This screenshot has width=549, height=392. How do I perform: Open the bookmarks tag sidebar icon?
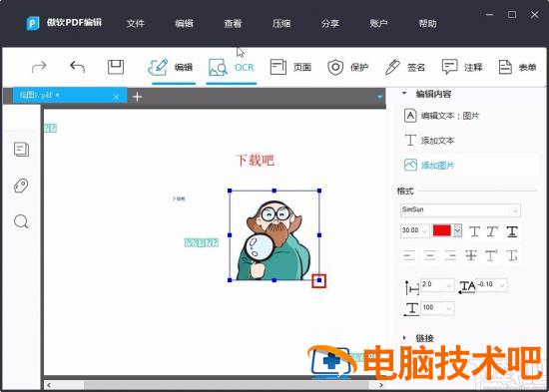(21, 186)
